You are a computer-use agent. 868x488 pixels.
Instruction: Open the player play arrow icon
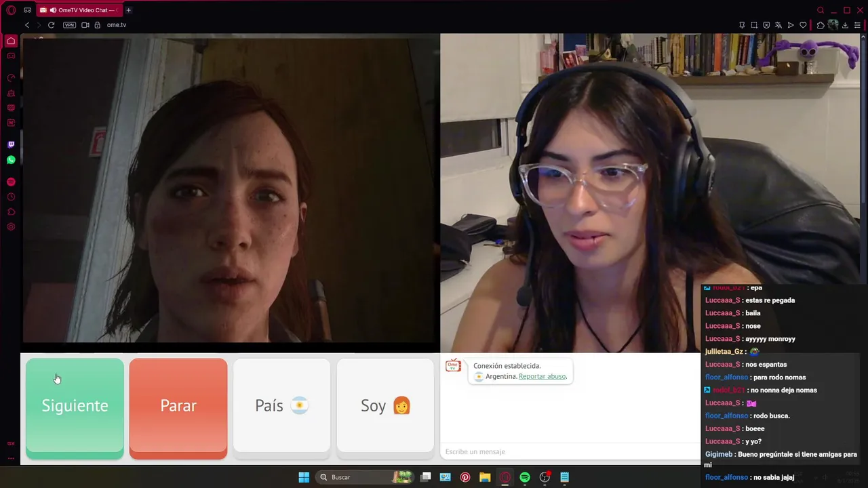click(791, 25)
